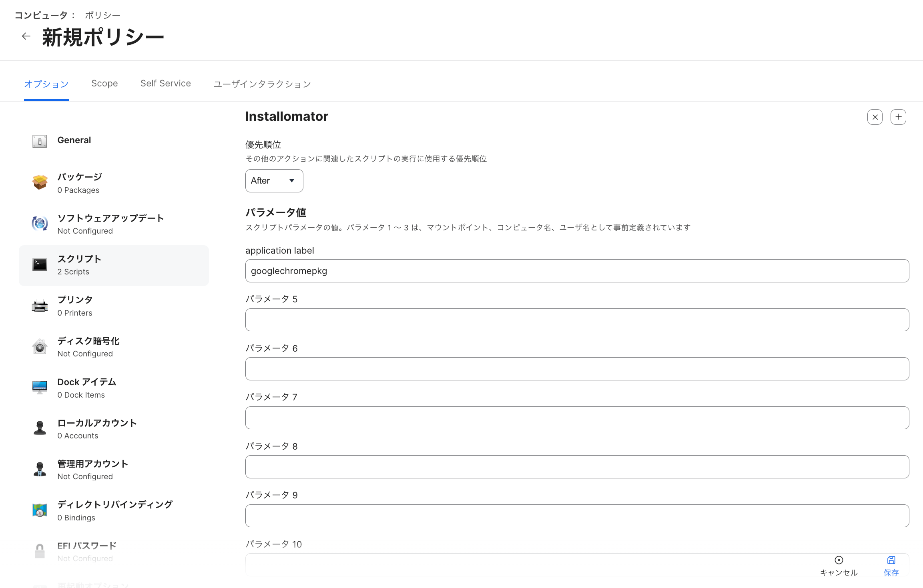Select the Dock アイテム monitor icon
The width and height of the screenshot is (923, 588).
point(40,387)
